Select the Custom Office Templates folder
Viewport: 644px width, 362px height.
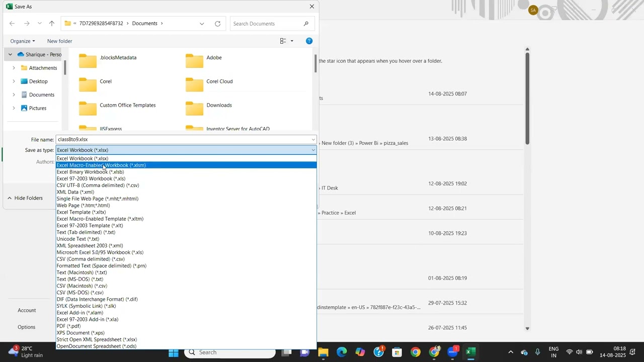(117, 108)
